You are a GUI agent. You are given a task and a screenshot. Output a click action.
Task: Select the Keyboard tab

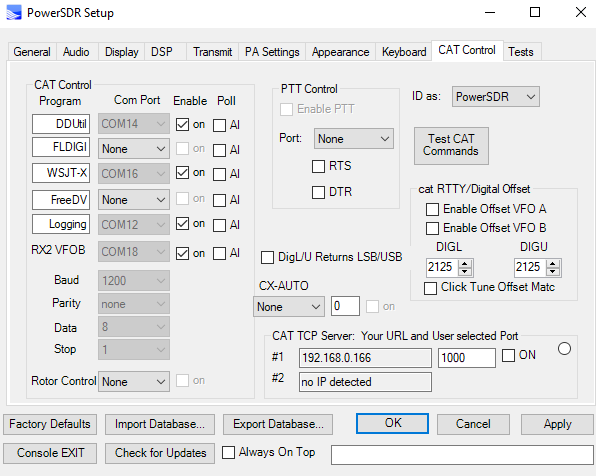point(404,52)
